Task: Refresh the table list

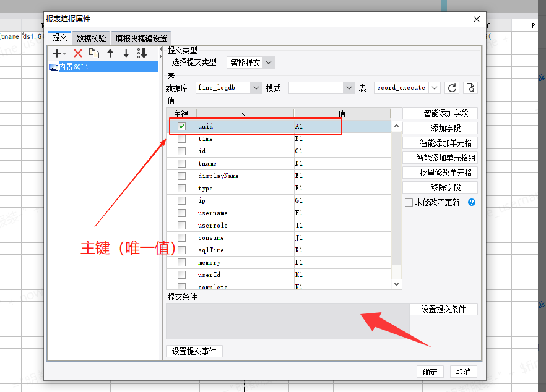Action: (x=452, y=88)
